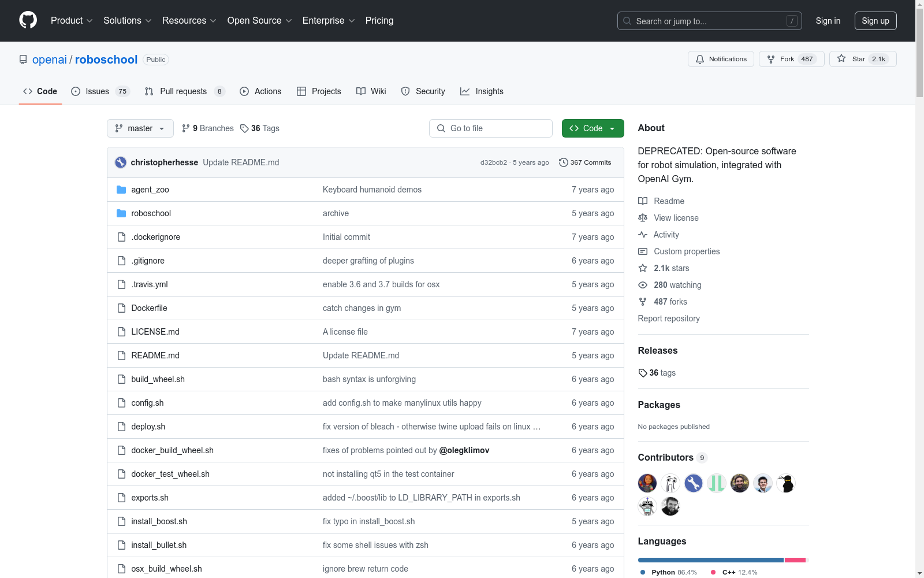
Task: Open the .travis.yml file
Action: click(150, 284)
